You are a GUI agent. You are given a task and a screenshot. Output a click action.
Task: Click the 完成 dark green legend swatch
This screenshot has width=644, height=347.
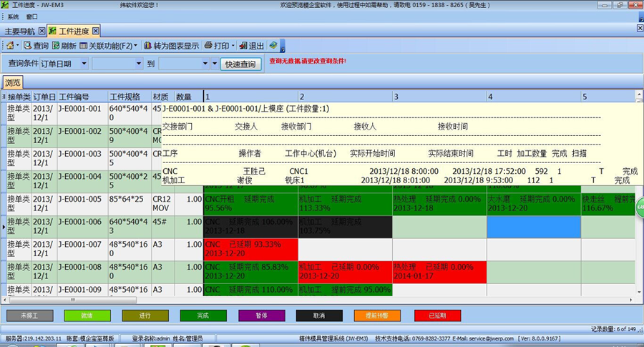[x=203, y=316]
